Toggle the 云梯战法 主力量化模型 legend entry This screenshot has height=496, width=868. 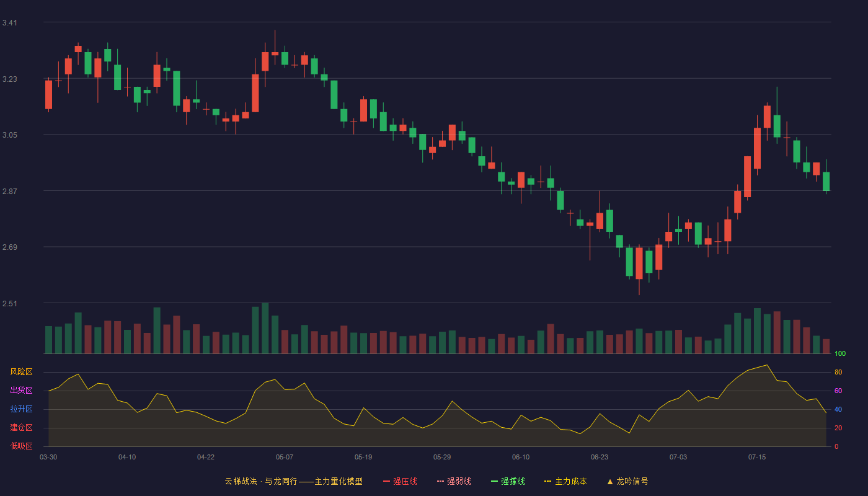(x=294, y=481)
